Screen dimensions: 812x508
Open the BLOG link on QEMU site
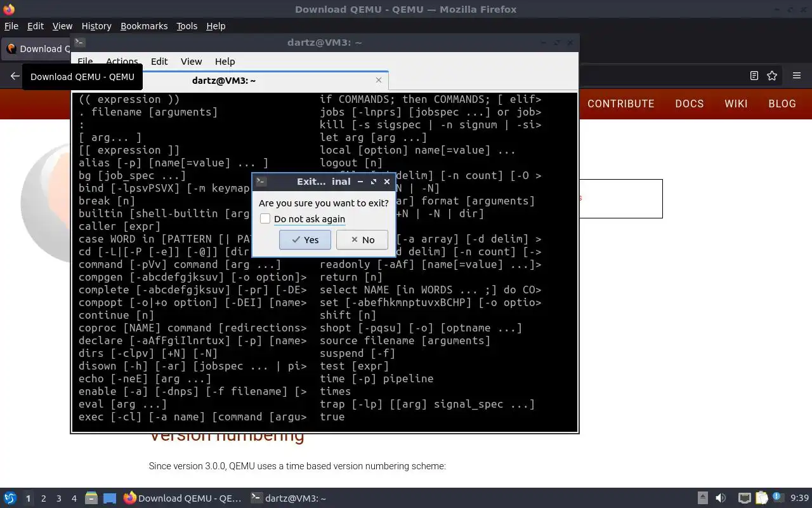tap(782, 104)
